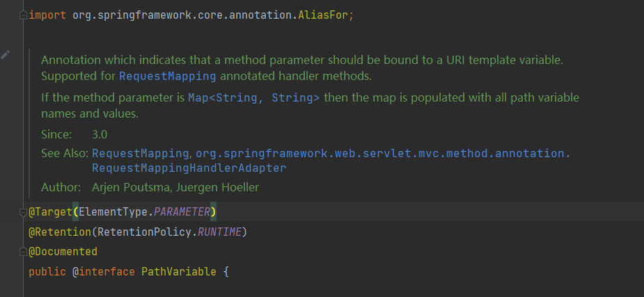Screen dimensions: 644x297
Task: Click the PARAMETER constant
Action: (x=182, y=212)
